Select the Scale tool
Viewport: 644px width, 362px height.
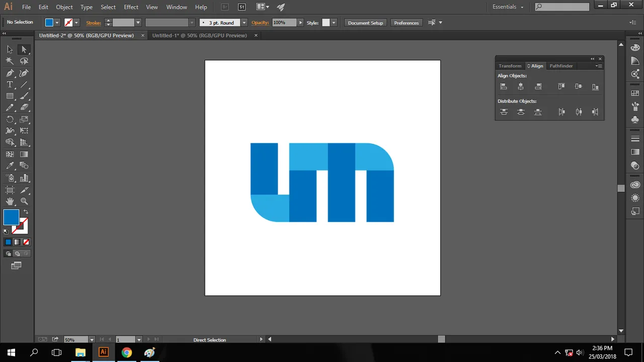click(x=24, y=120)
